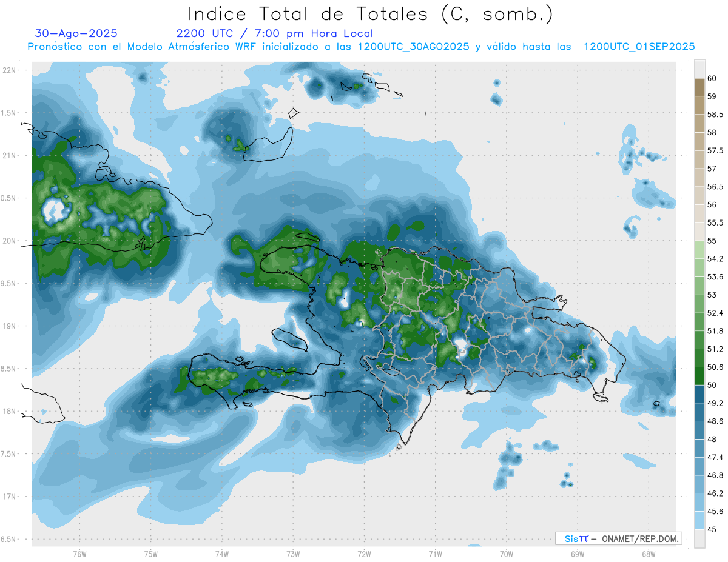The width and height of the screenshot is (728, 562).
Task: Click the longitude label '76W'
Action: click(79, 554)
